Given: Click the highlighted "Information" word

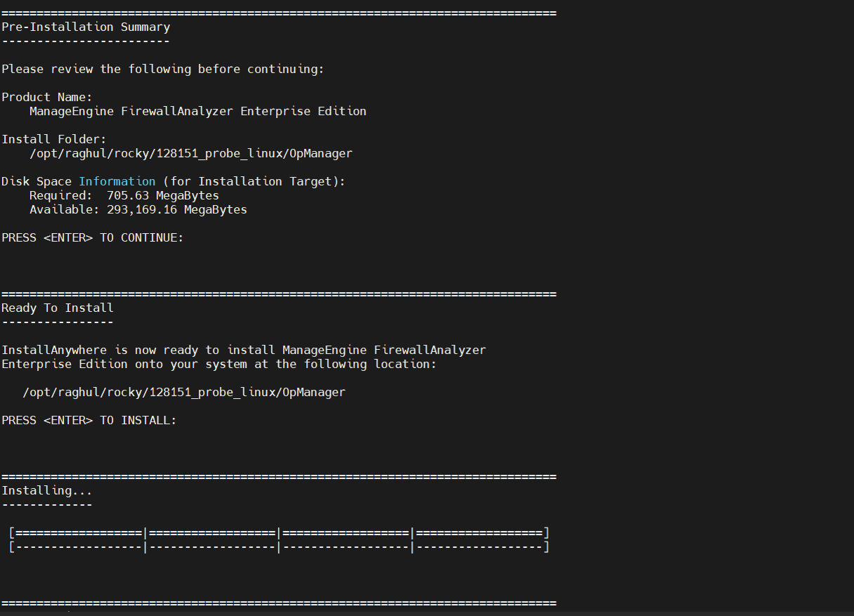Looking at the screenshot, I should coord(117,181).
